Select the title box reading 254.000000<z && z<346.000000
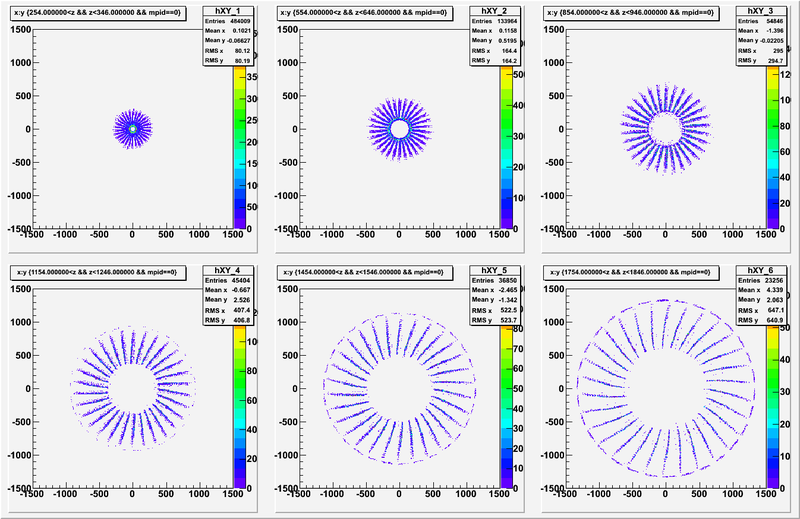800x519 pixels. coord(98,13)
